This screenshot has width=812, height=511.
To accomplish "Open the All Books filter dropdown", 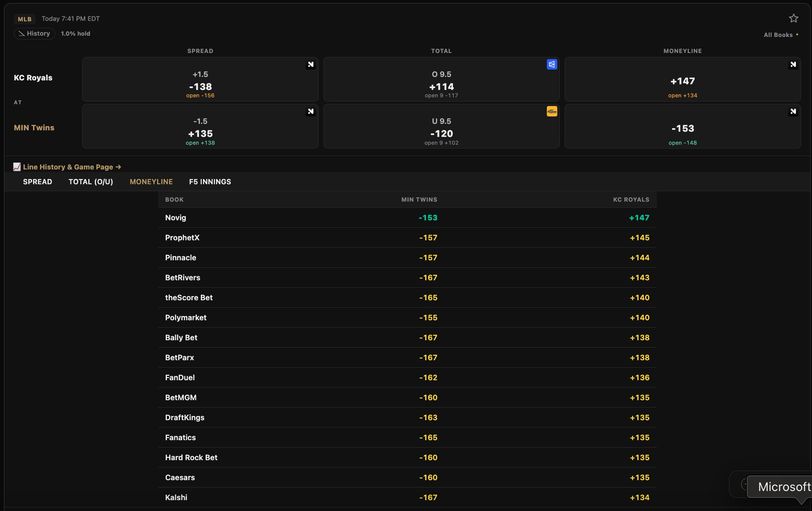I will (x=781, y=35).
